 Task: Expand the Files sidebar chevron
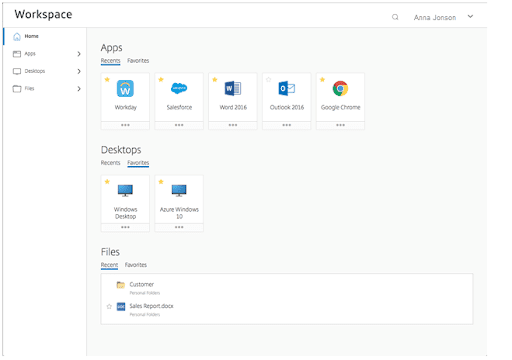(79, 89)
